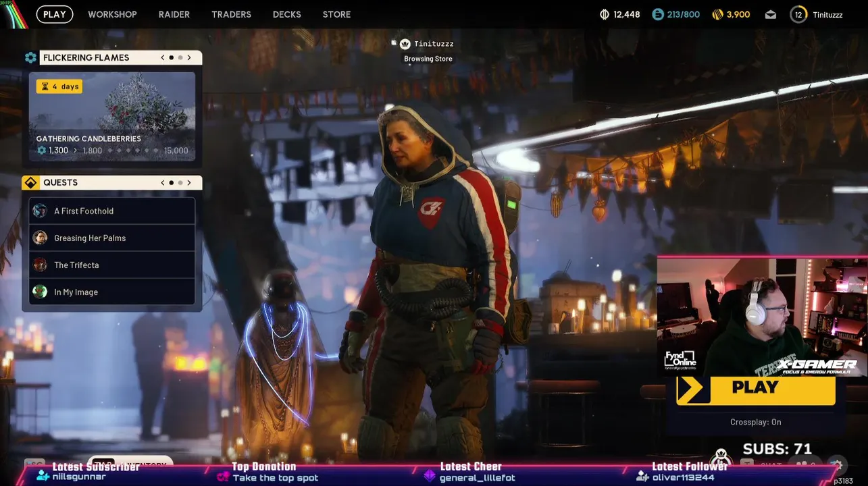Click the 3,900 token balance
Screen dimensions: 868x486
[738, 14]
